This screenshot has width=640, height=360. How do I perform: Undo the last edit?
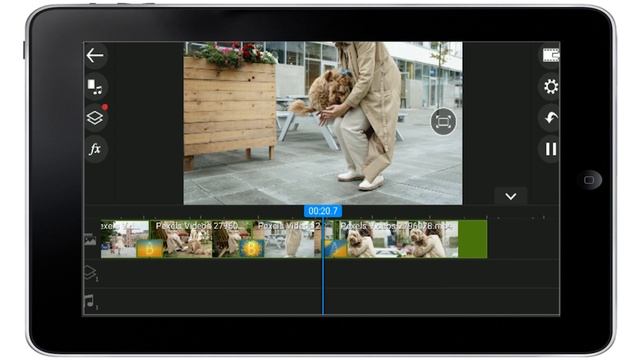tap(550, 118)
